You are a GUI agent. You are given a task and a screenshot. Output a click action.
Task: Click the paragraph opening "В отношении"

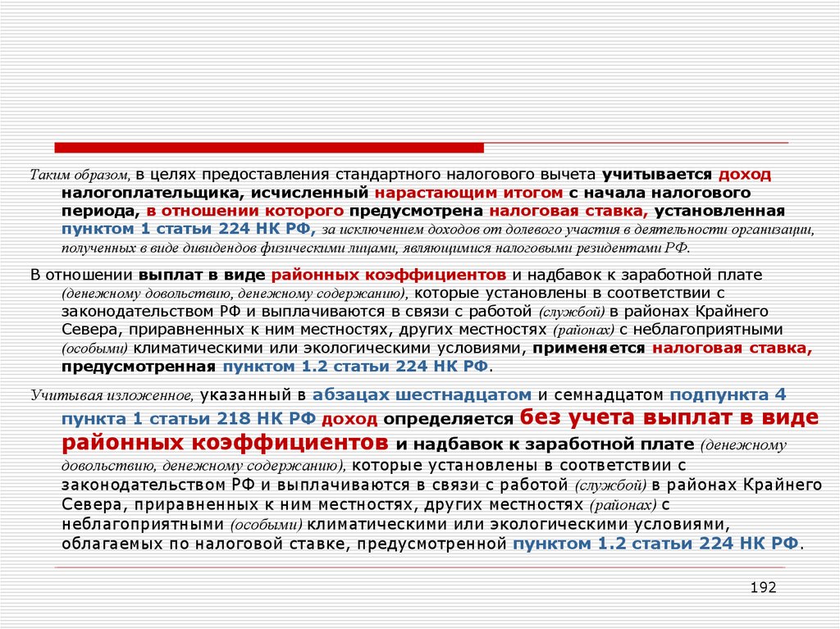point(81,276)
